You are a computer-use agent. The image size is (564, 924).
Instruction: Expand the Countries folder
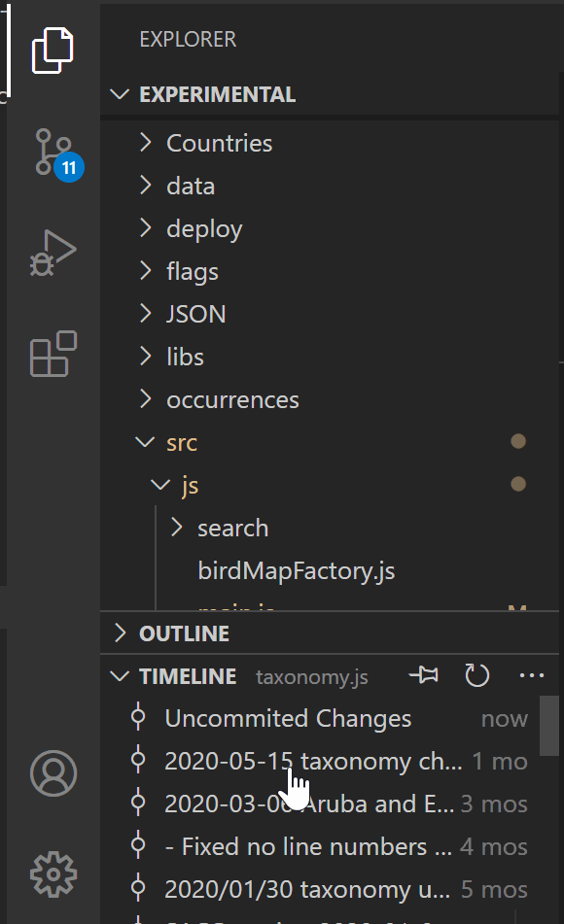click(218, 142)
